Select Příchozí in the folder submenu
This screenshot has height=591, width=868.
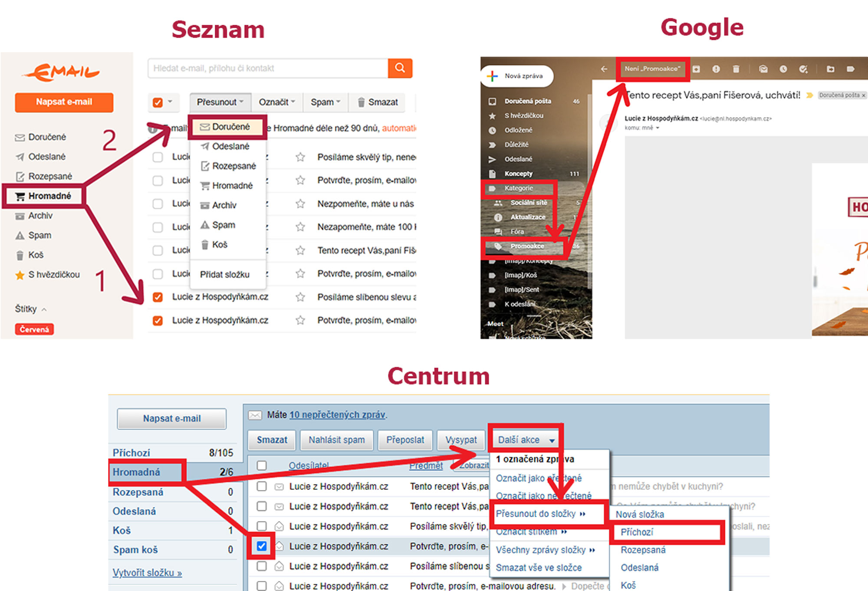pyautogui.click(x=637, y=532)
